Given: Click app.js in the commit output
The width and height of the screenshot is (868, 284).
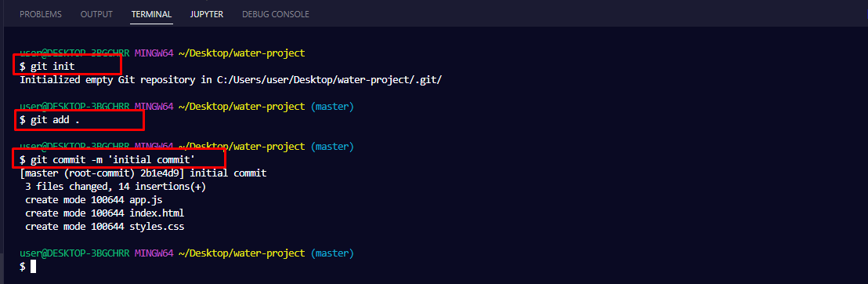Looking at the screenshot, I should 146,200.
